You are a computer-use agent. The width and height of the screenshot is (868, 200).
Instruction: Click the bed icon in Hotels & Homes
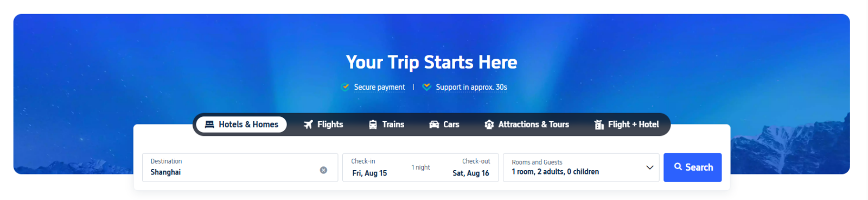click(209, 124)
